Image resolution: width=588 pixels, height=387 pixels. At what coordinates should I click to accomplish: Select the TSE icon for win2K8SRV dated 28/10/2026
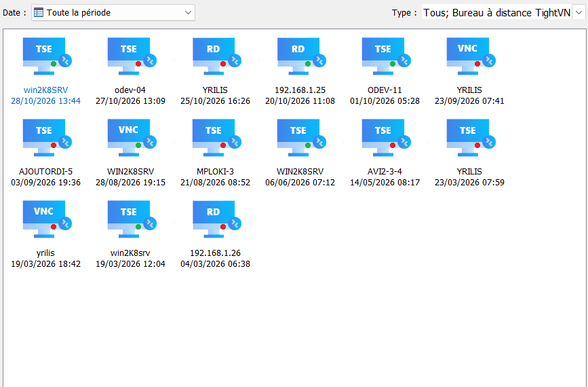click(47, 56)
